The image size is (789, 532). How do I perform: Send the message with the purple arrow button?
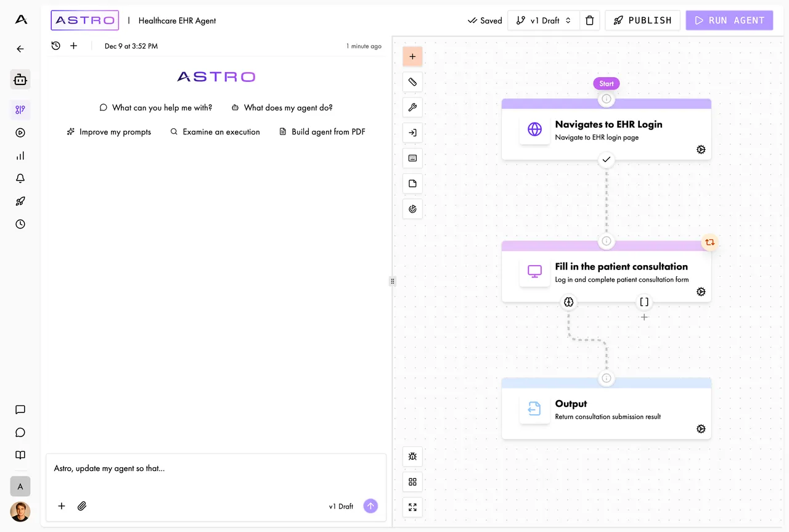[370, 506]
